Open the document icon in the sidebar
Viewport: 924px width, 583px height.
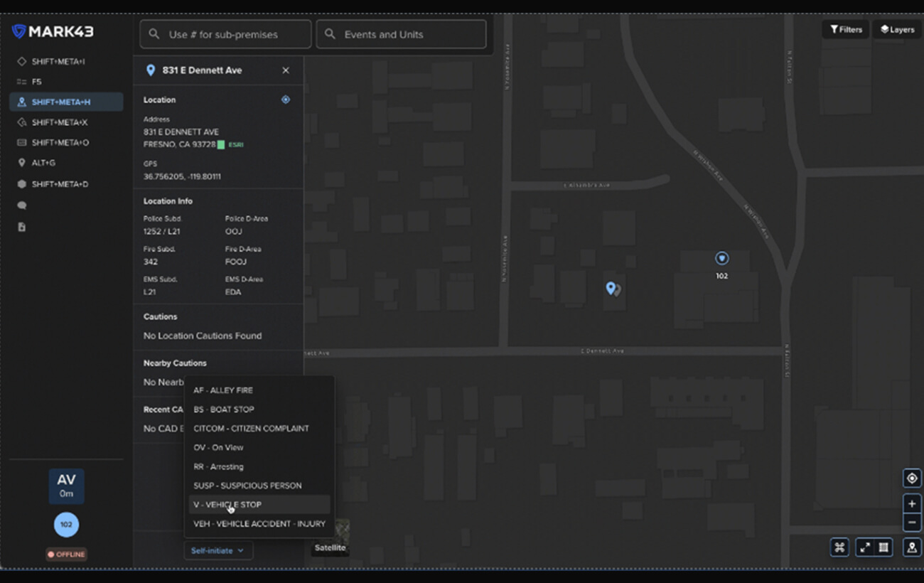click(22, 227)
